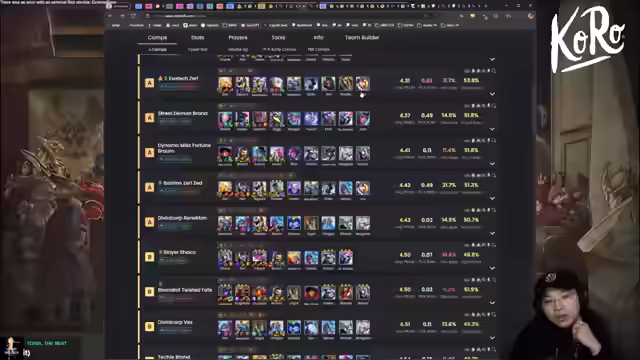
Task: Focus the browser address bar
Action: (286, 16)
